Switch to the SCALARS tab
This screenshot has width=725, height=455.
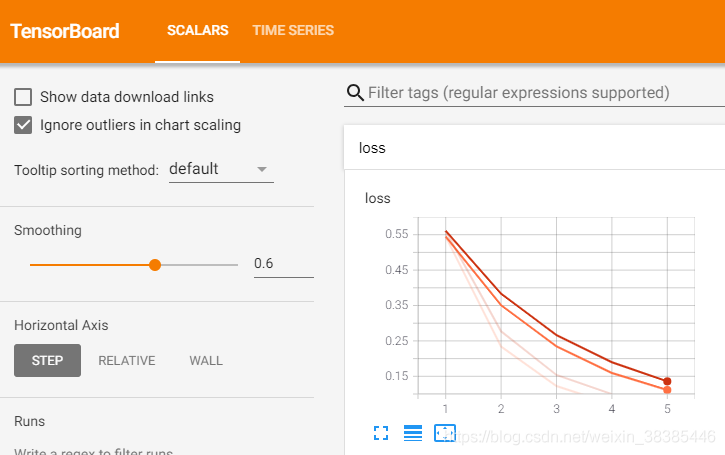coord(197,31)
